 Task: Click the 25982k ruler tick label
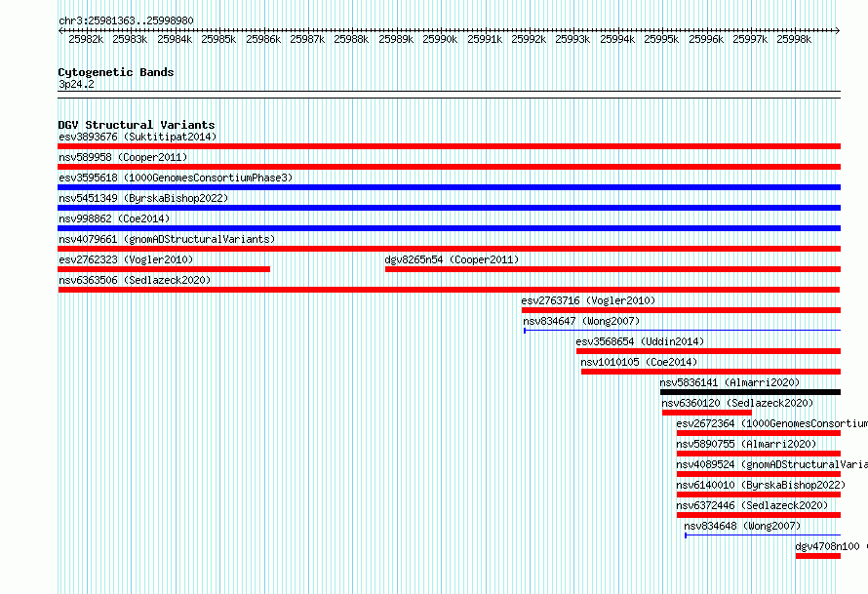86,39
